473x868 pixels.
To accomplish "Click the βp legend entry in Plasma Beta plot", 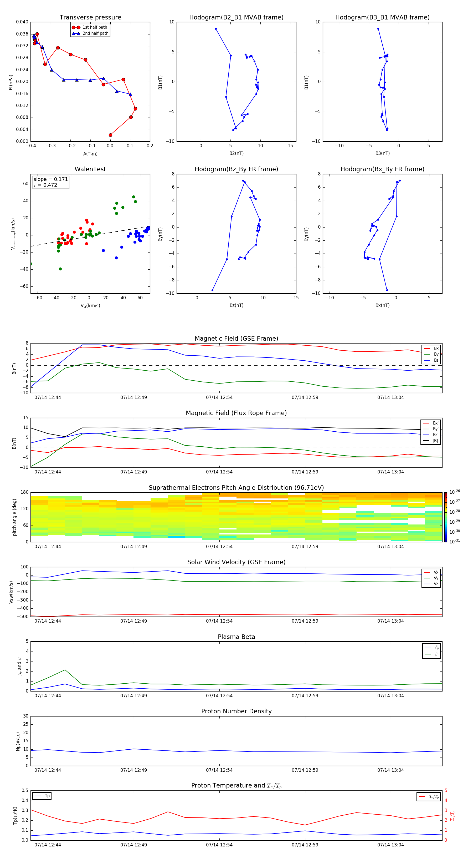I will tap(431, 647).
